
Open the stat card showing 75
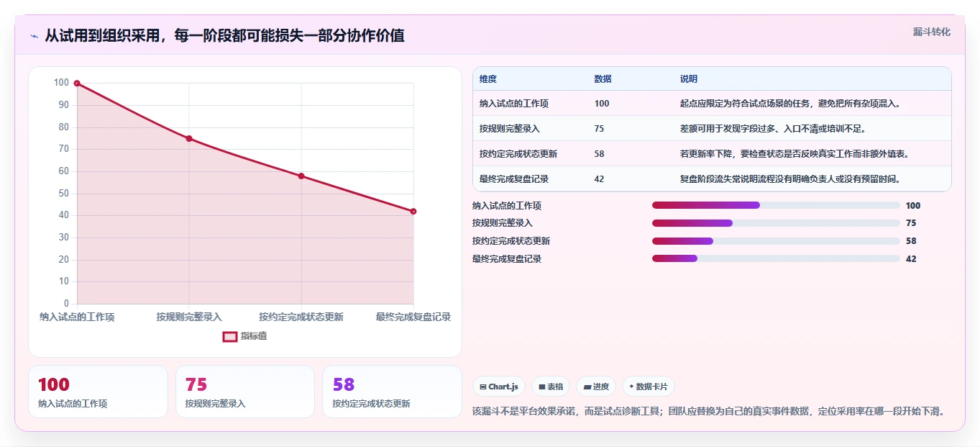245,392
